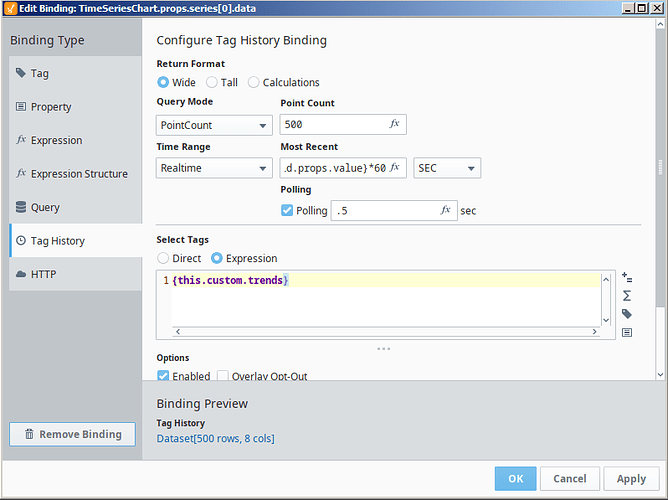Click the main panel scroll up arrow

pyautogui.click(x=660, y=24)
